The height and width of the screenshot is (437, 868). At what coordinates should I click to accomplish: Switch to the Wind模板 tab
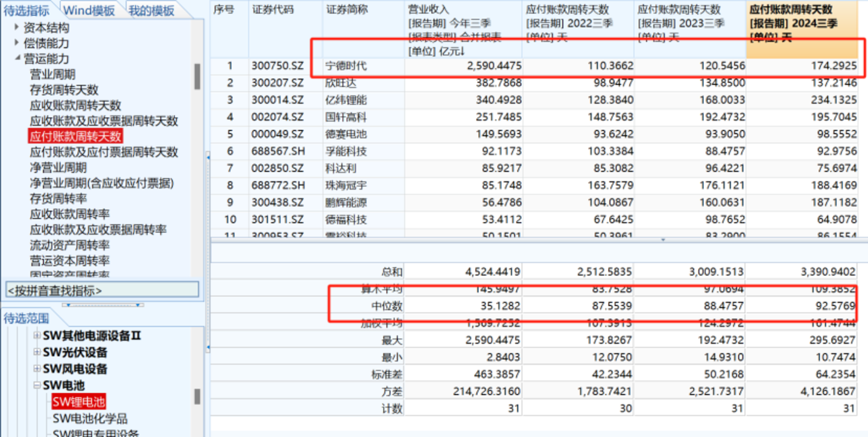[89, 10]
